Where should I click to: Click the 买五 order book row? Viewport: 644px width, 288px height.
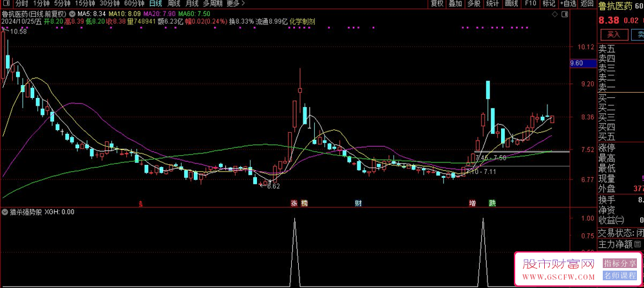point(621,137)
